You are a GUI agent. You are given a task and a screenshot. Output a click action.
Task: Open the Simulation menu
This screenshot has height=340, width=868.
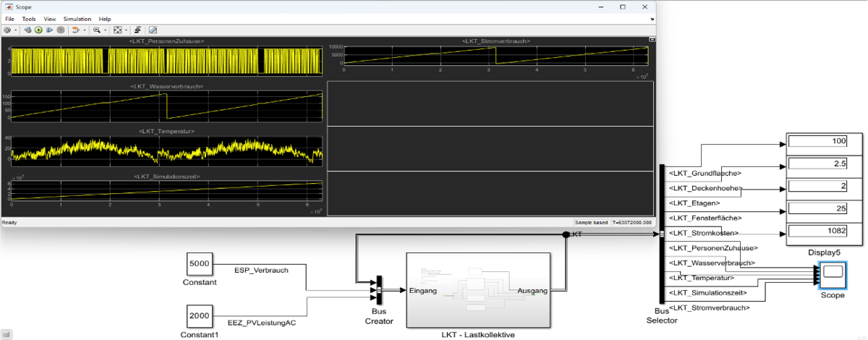point(77,19)
